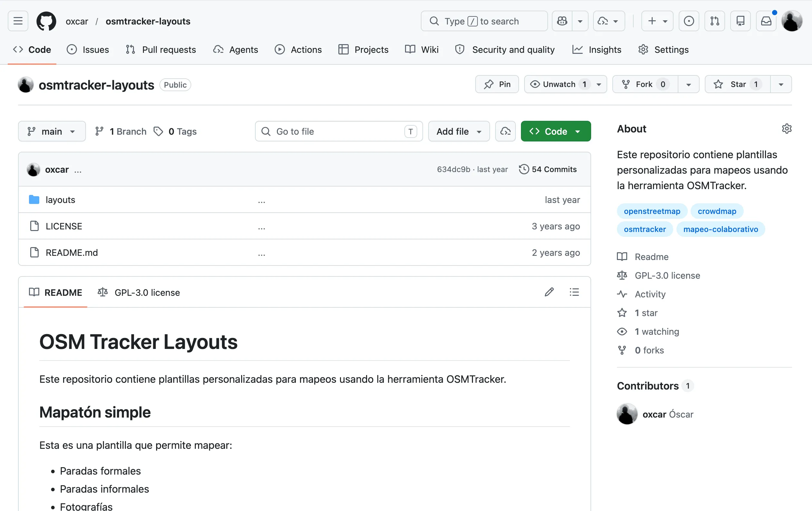The height and width of the screenshot is (511, 812).
Task: Select the README tab
Action: (56, 292)
